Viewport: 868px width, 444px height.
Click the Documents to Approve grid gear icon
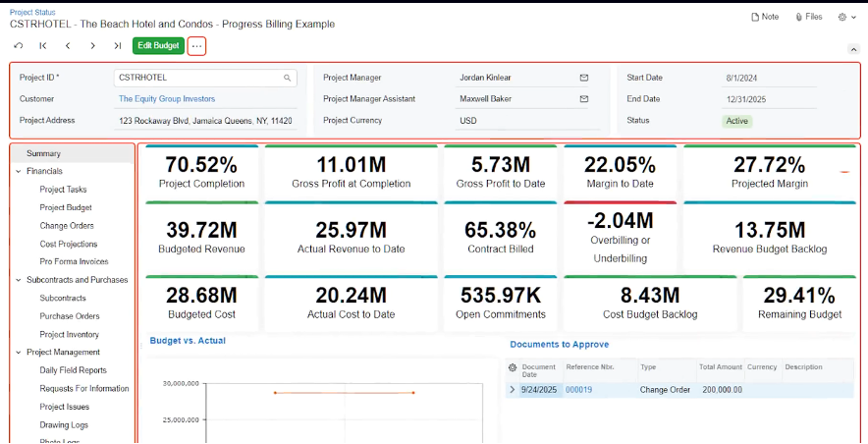(x=512, y=367)
